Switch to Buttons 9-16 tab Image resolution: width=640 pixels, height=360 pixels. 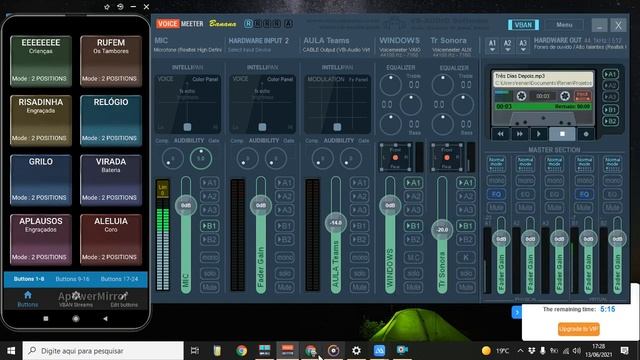(x=72, y=279)
